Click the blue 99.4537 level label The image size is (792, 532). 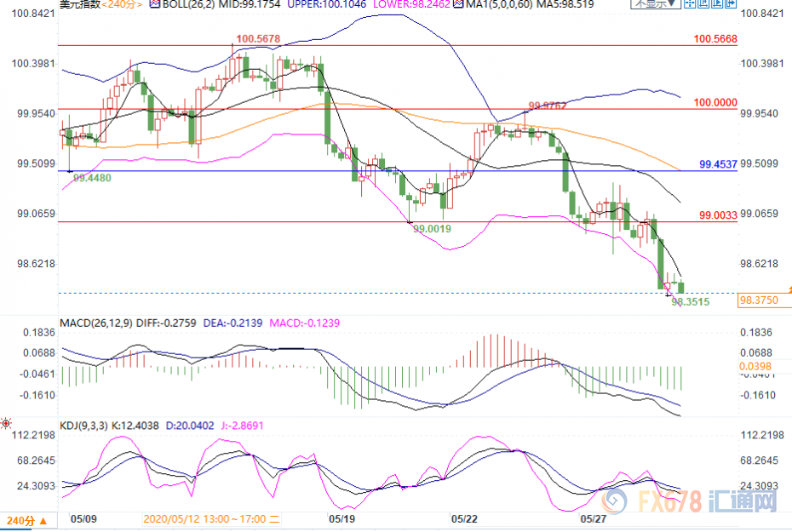click(718, 164)
